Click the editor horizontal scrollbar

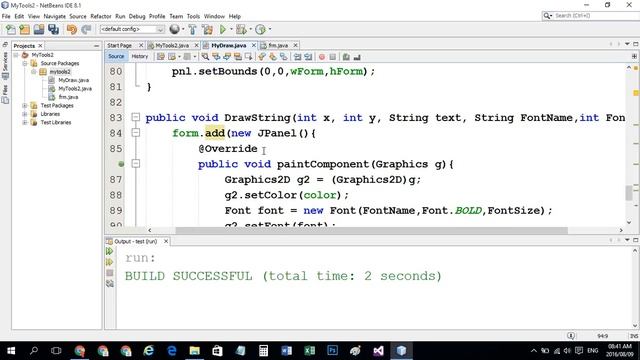(371, 230)
